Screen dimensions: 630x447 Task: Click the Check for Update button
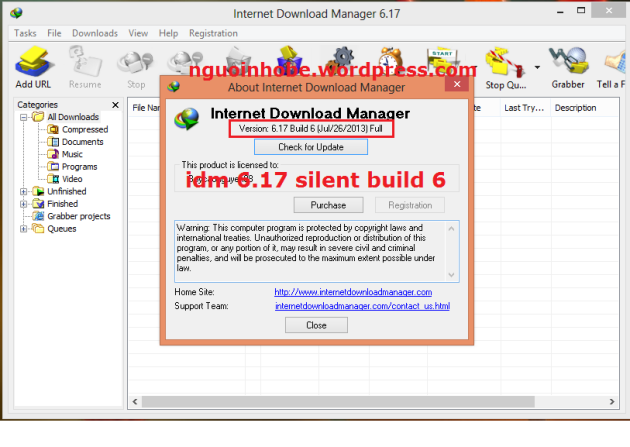tap(311, 147)
